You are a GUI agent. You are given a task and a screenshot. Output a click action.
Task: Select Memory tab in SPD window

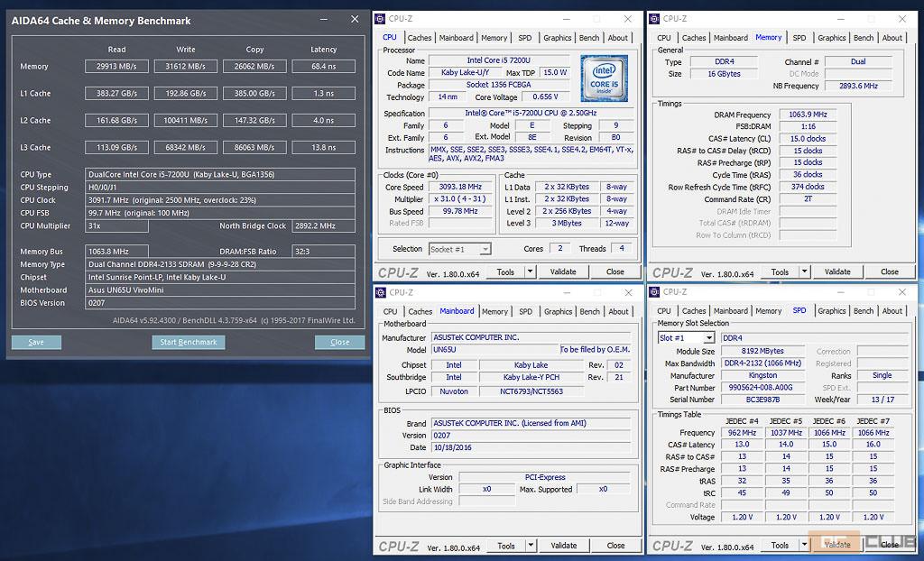768,311
